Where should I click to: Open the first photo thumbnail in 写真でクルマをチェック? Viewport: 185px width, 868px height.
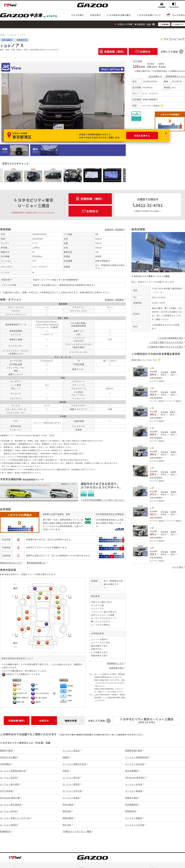pos(13,175)
